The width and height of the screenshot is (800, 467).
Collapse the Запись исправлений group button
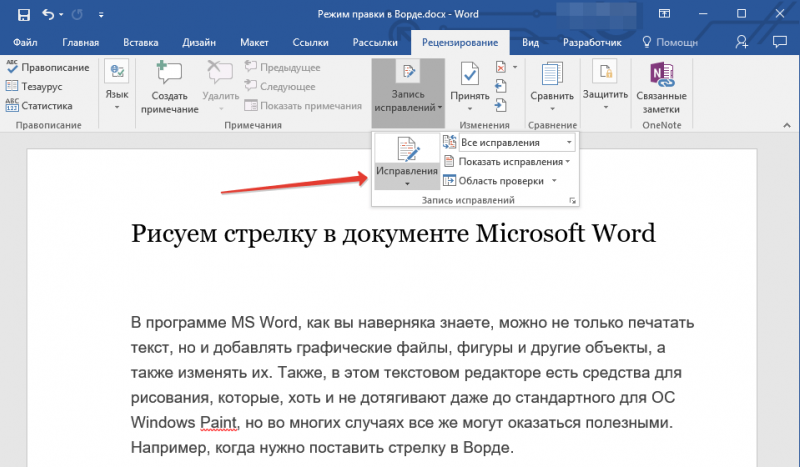408,93
